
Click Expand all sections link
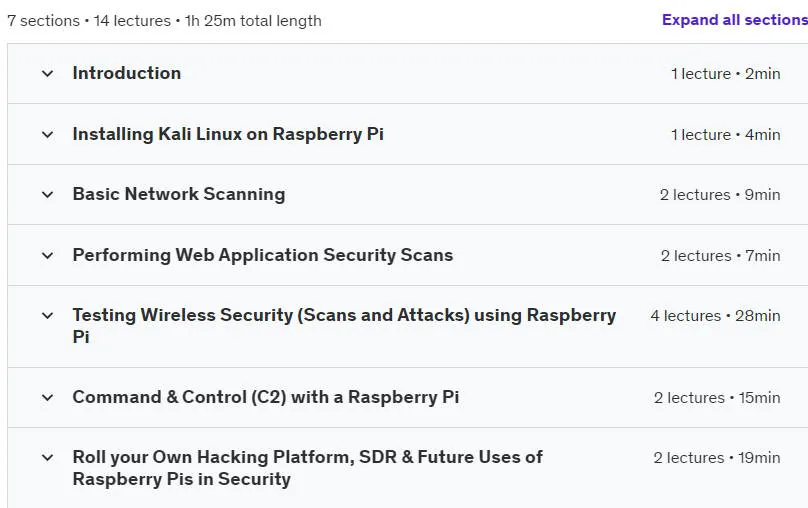[x=735, y=20]
